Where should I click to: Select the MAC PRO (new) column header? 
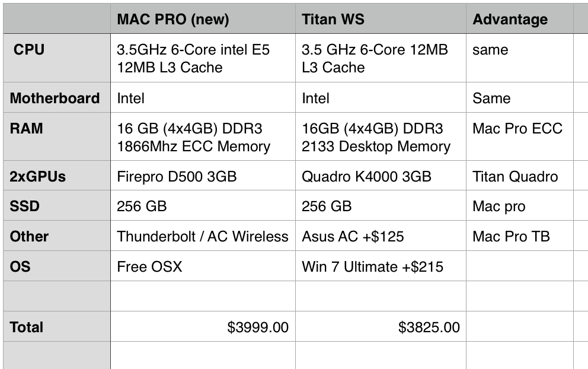203,19
